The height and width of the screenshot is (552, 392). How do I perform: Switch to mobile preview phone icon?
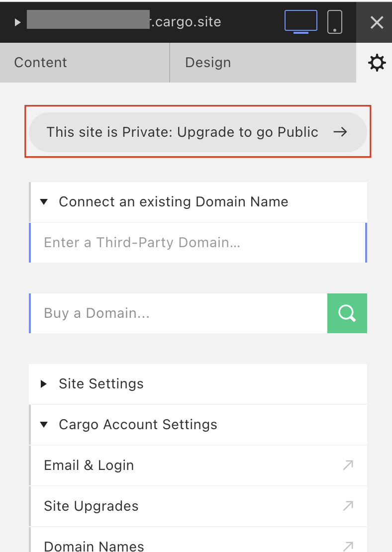tap(335, 22)
